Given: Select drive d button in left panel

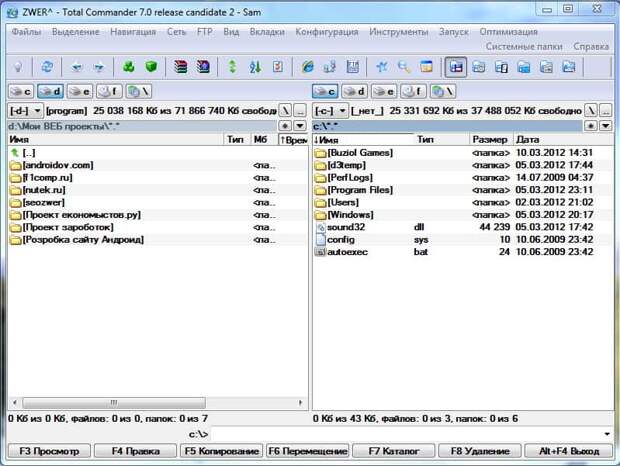Looking at the screenshot, I should pyautogui.click(x=50, y=92).
